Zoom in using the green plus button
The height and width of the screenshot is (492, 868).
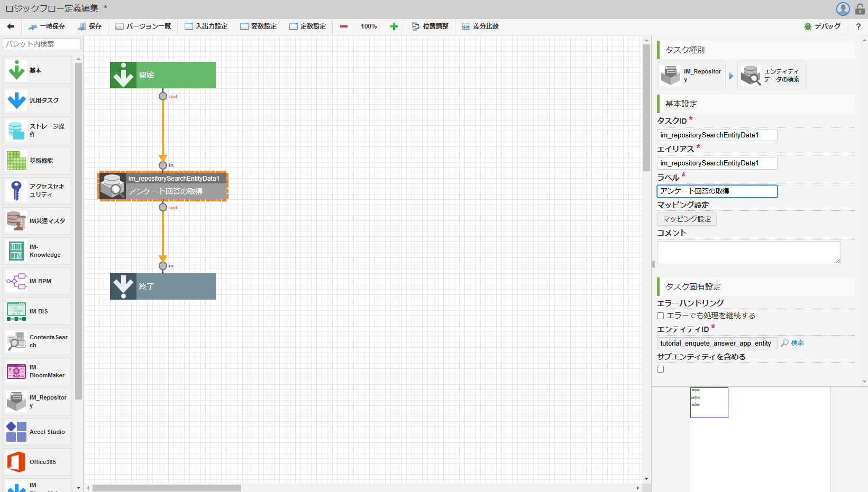[x=394, y=26]
